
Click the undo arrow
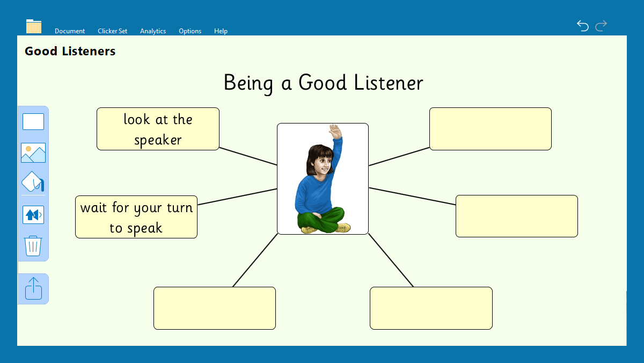(x=583, y=25)
